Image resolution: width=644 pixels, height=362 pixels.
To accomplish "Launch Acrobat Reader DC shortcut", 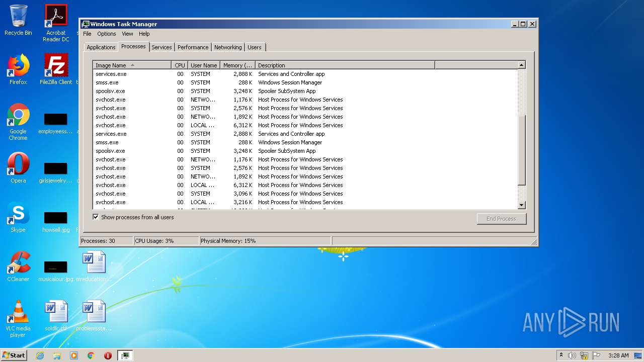I will pyautogui.click(x=56, y=23).
